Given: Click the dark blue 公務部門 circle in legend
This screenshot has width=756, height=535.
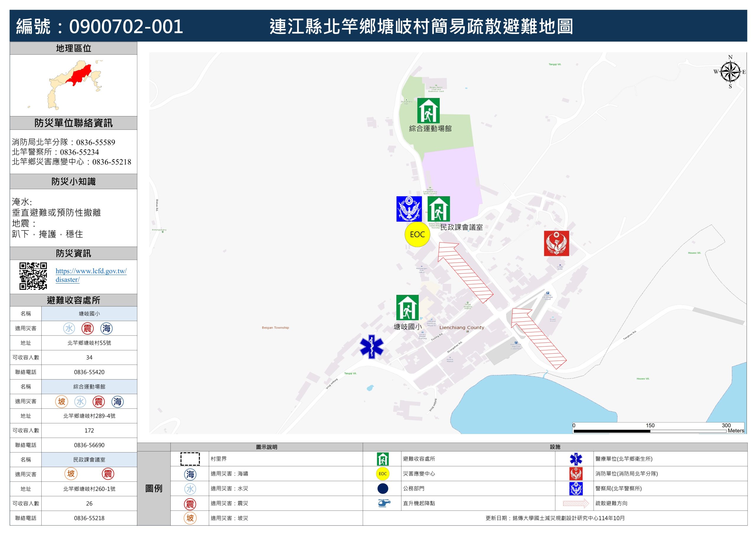Looking at the screenshot, I should pyautogui.click(x=383, y=488).
